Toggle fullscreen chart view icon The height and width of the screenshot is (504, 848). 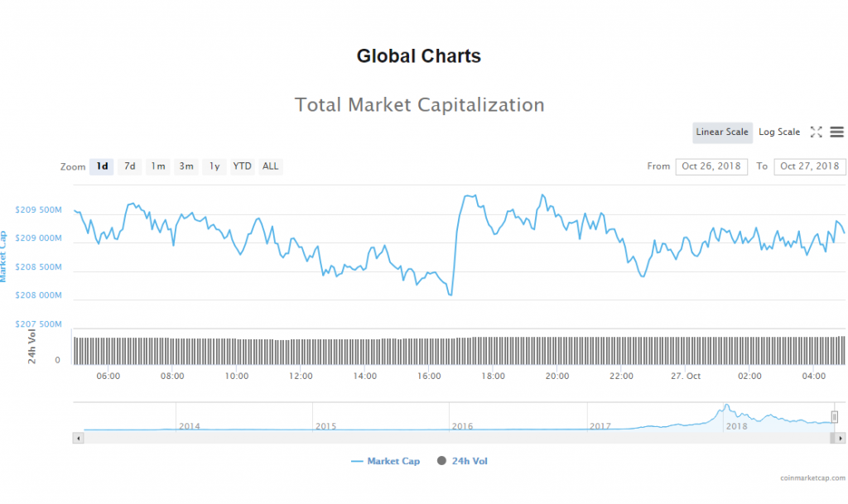tap(816, 132)
